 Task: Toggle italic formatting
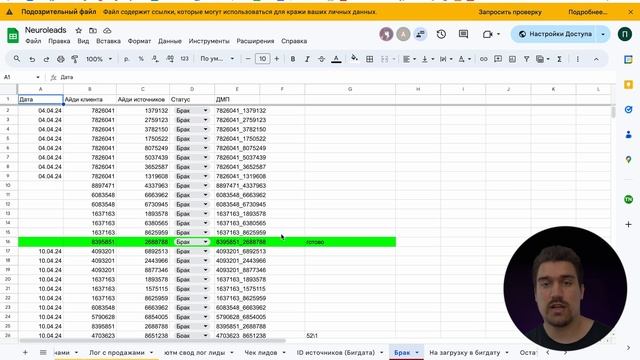[307, 59]
